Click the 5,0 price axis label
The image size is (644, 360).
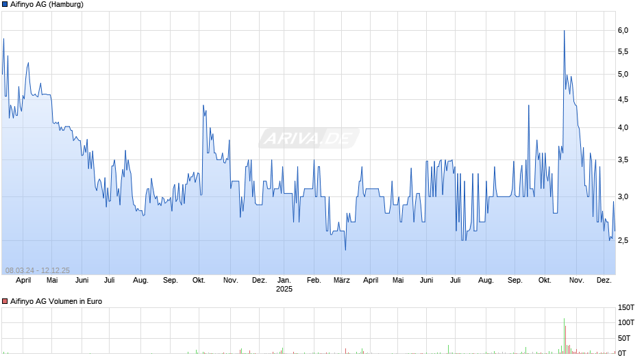coord(623,75)
